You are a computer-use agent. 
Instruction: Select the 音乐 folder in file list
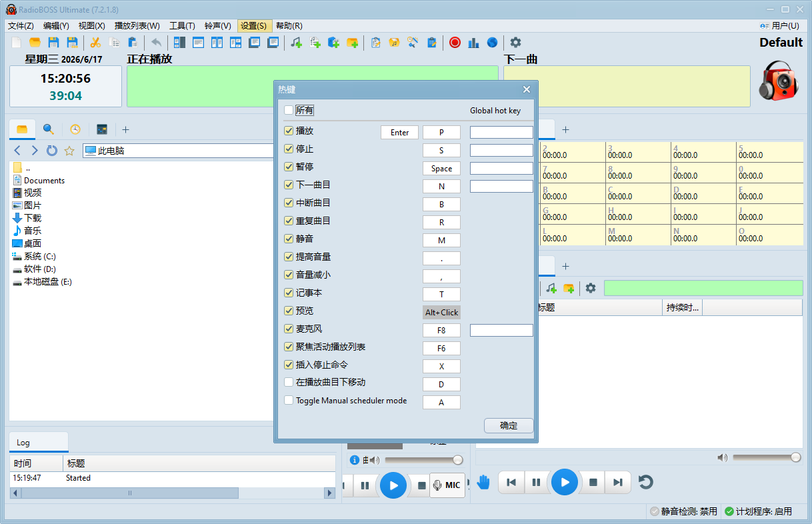(33, 231)
